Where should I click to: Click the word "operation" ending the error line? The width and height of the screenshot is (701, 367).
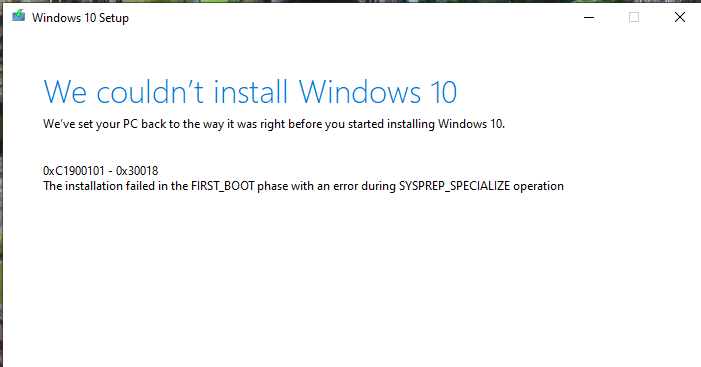coord(538,186)
